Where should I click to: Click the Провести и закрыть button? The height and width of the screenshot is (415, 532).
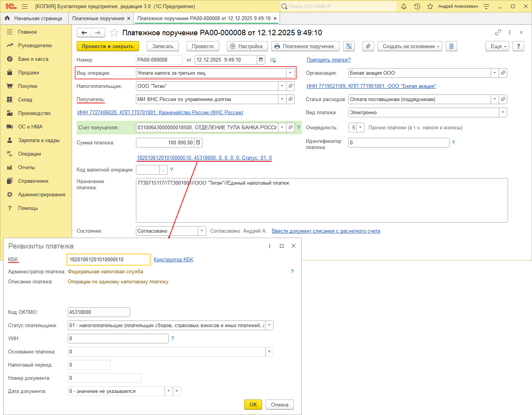click(108, 46)
